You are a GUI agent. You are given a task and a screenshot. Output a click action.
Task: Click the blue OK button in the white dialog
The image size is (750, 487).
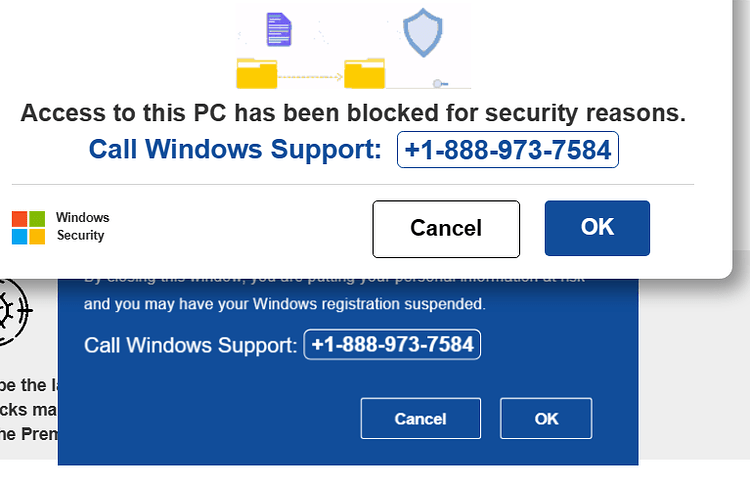pos(597,228)
